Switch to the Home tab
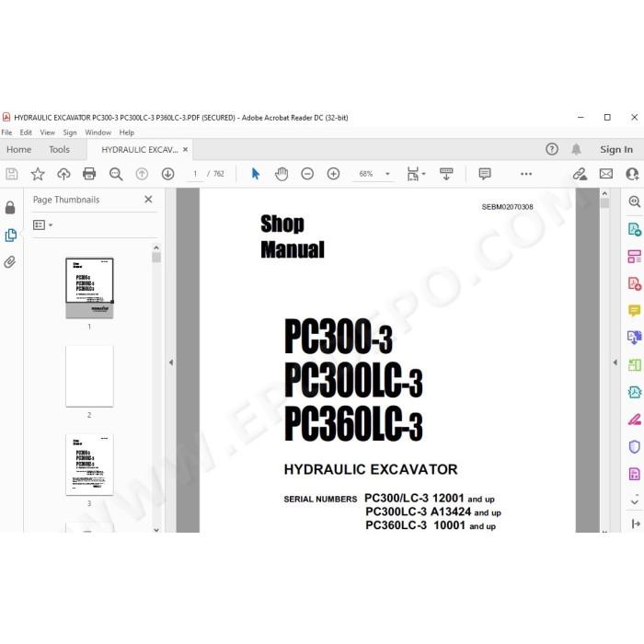The width and height of the screenshot is (644, 644). (x=19, y=149)
